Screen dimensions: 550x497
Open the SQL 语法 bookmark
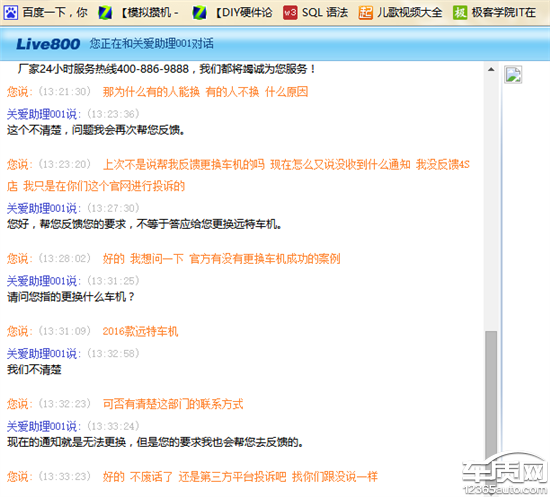pos(325,13)
